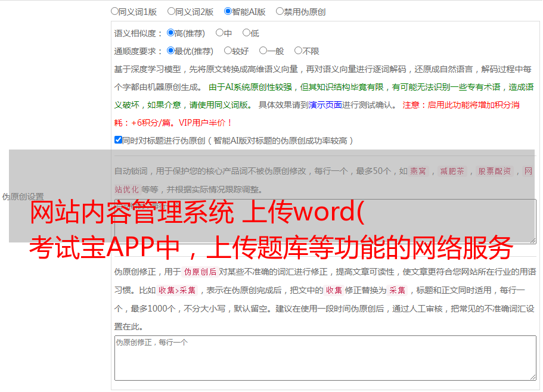543x392 pixels.
Task: Set 通顺度要求 to 较好
Action: (x=228, y=51)
